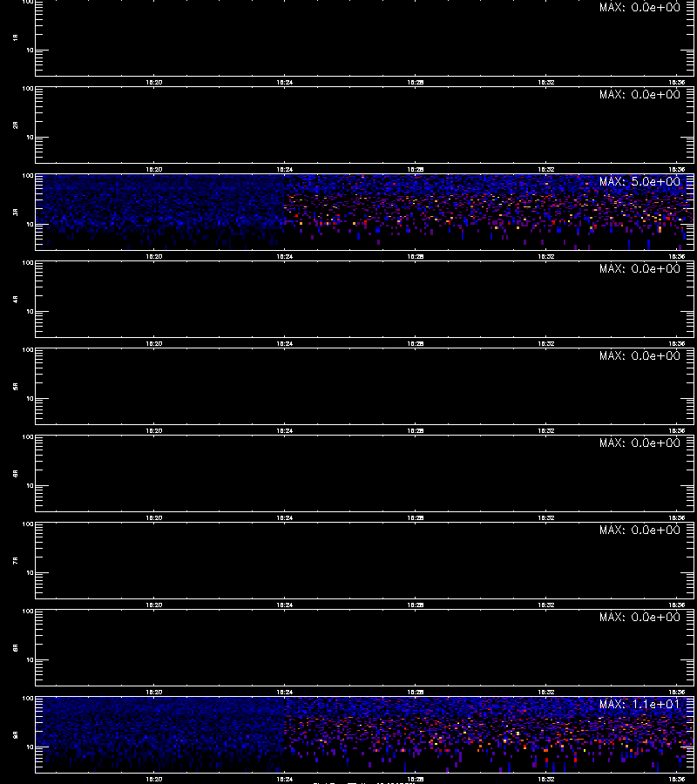
Task: Select the 7R y-axis panel label
Action: (x=16, y=560)
